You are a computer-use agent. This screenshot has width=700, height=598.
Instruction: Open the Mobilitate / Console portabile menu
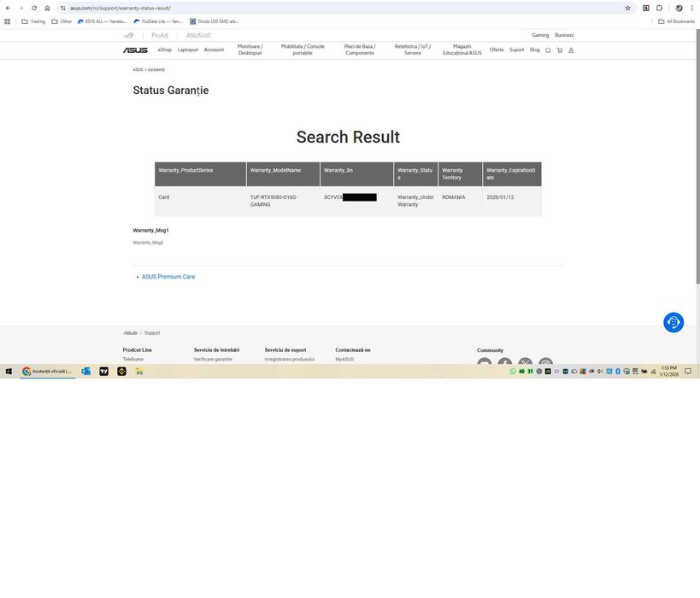tap(303, 50)
